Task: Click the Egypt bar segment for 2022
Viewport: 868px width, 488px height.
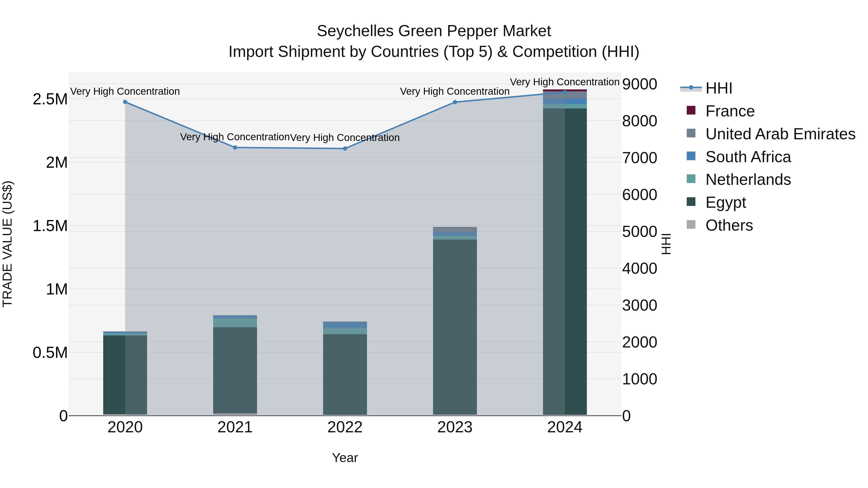Action: (345, 374)
